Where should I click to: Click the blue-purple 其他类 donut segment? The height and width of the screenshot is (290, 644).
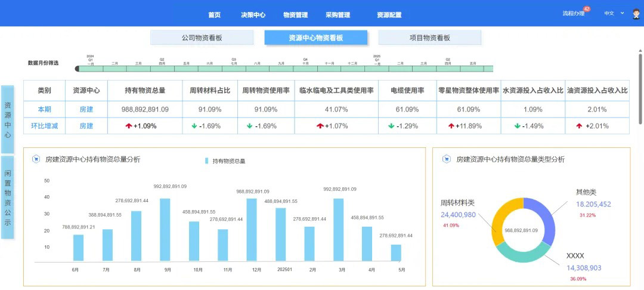(x=546, y=218)
